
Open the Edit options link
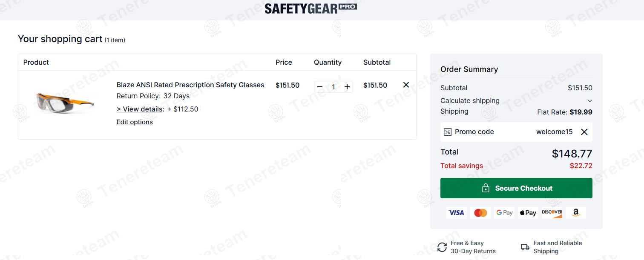tap(135, 122)
